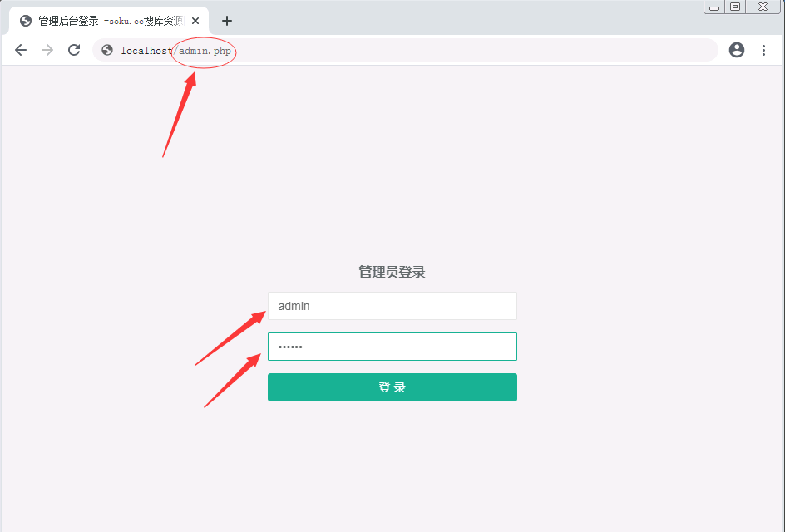View site information via address bar globe

107,50
